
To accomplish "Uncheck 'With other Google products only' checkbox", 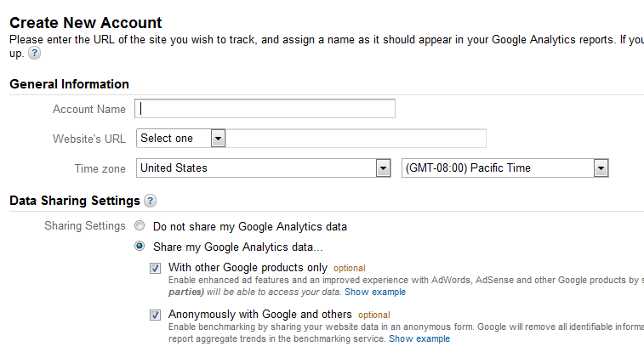I will click(155, 269).
